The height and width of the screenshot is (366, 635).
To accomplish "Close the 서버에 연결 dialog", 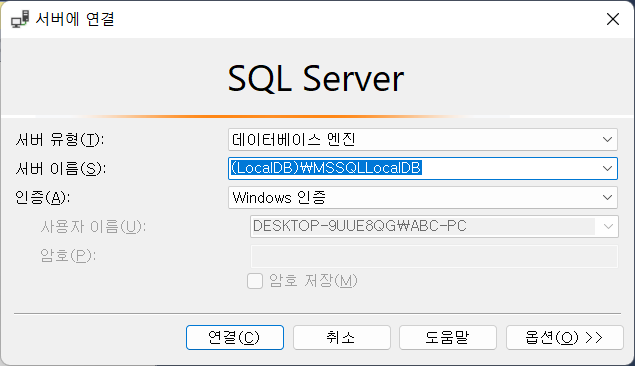I will coord(613,19).
